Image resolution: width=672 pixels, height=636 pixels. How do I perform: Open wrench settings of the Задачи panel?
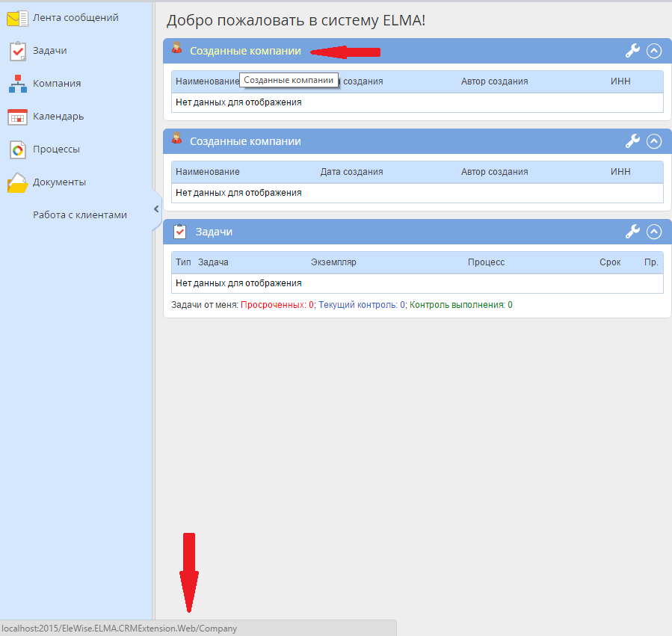click(632, 232)
